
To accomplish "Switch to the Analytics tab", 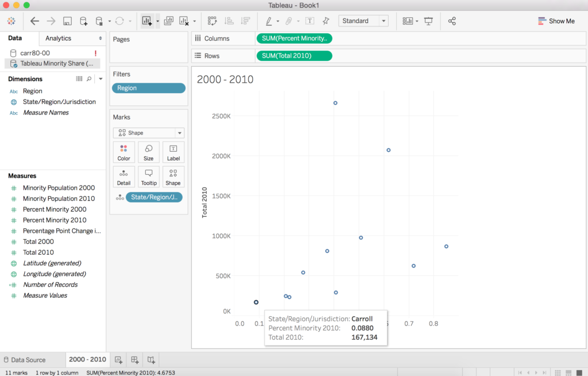I will pyautogui.click(x=59, y=39).
